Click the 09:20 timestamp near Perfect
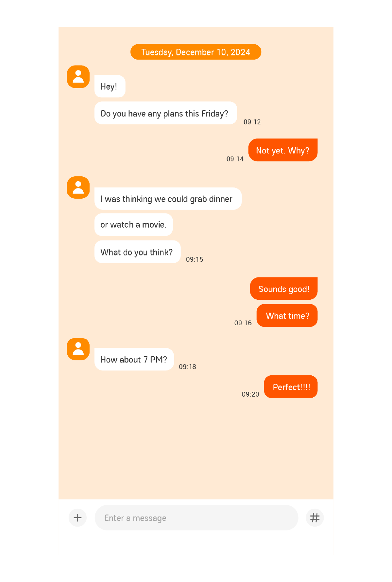Viewport: 392px width, 582px height. coord(250,394)
